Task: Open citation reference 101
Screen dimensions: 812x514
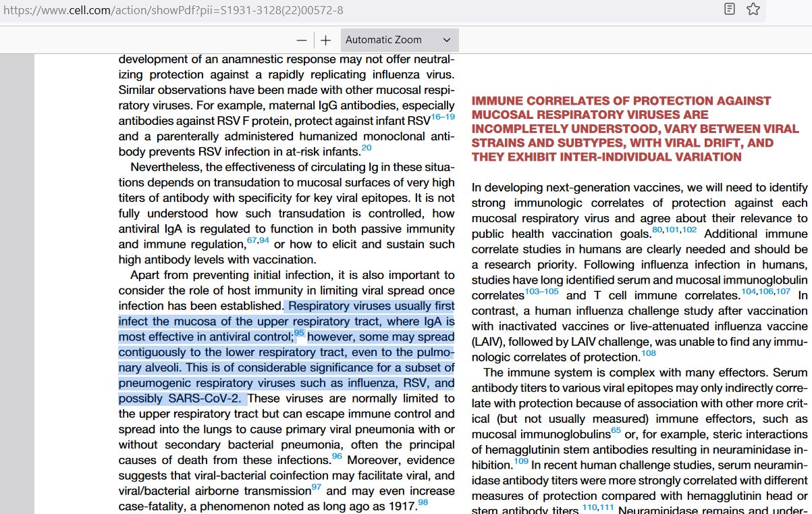Action: tap(672, 230)
